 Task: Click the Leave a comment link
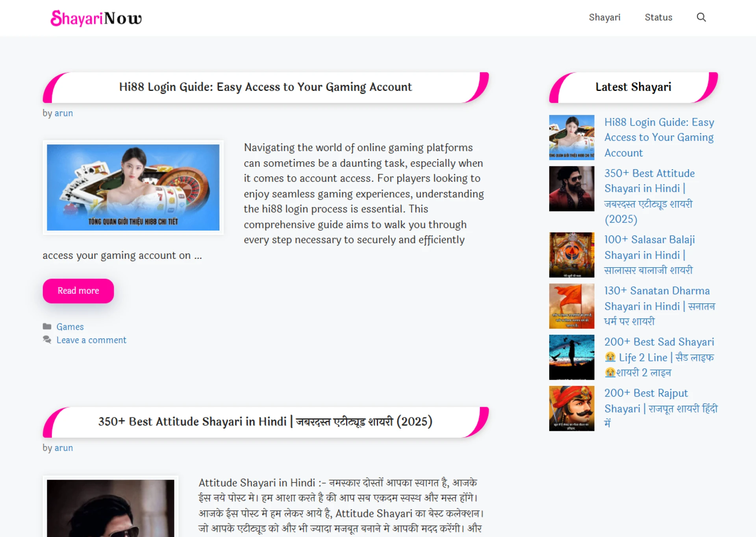tap(91, 340)
